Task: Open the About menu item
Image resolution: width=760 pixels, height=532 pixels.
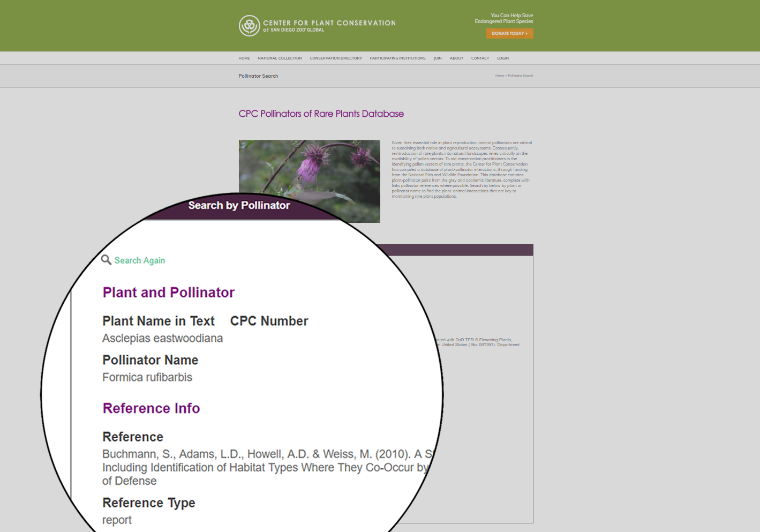Action: click(456, 58)
